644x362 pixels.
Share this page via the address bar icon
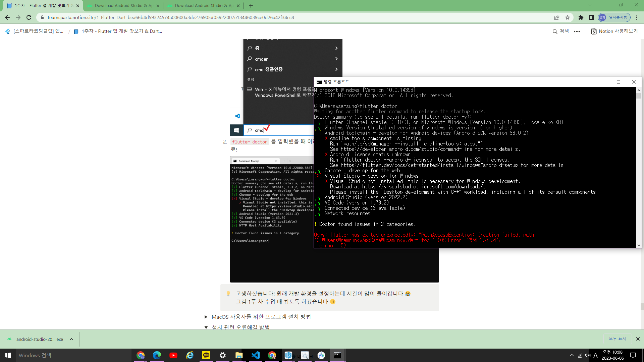click(557, 17)
